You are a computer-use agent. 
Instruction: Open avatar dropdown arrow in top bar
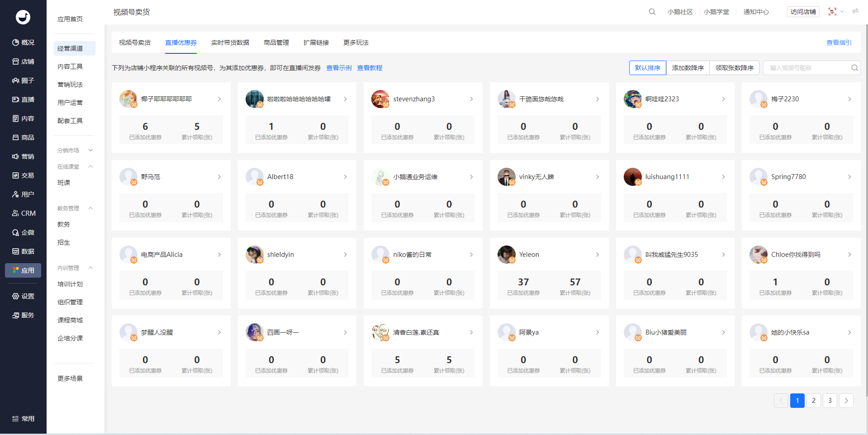[842, 12]
